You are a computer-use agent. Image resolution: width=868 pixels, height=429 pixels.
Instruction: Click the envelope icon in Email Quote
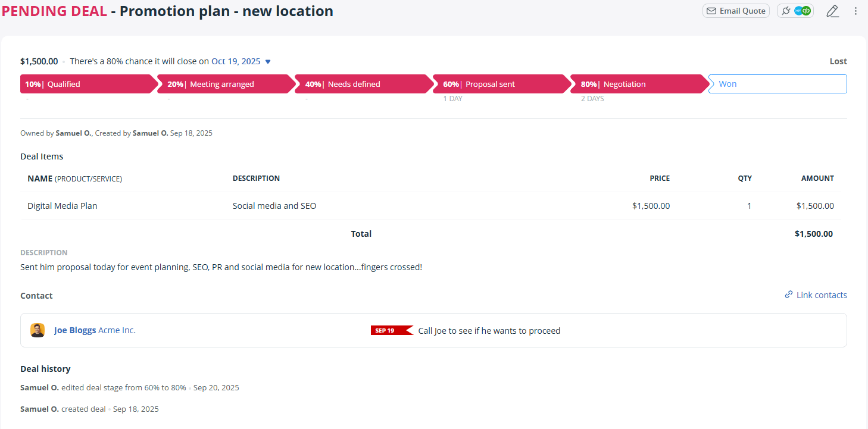coord(711,11)
